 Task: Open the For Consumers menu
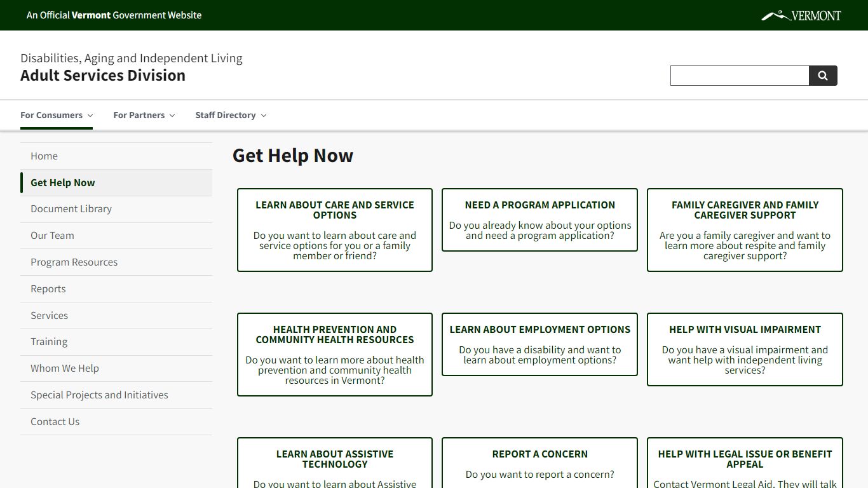tap(57, 115)
